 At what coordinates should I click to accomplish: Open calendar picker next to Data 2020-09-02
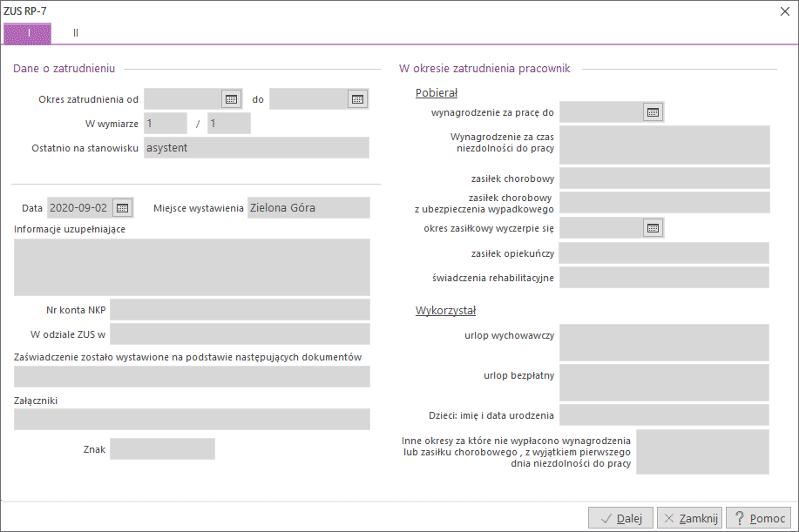pos(122,208)
